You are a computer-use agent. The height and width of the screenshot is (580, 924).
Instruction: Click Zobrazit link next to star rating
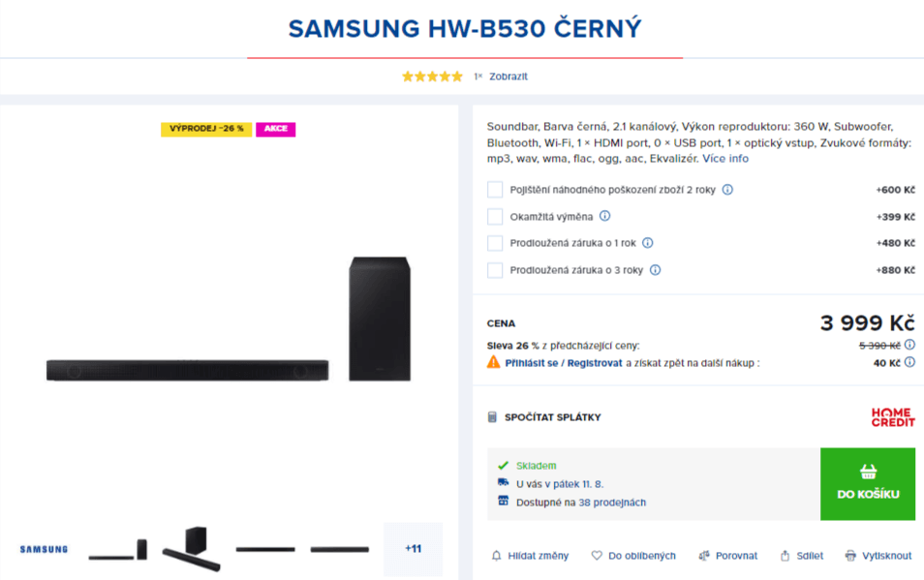(508, 76)
